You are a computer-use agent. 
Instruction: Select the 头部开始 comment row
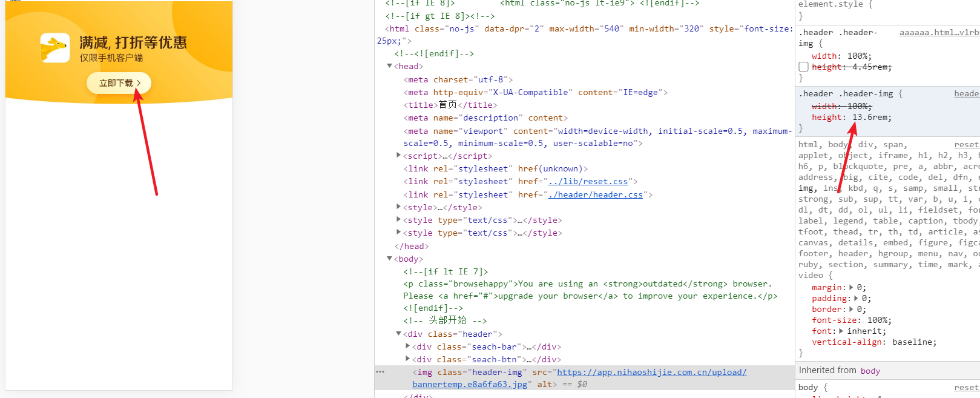445,320
